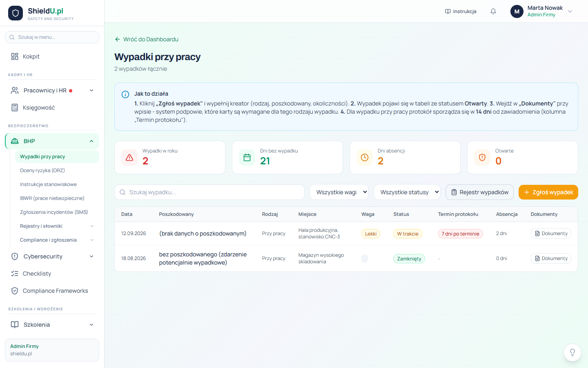Open Dokumenty for 18.08.2026 accident
The height and width of the screenshot is (368, 588).
551,258
